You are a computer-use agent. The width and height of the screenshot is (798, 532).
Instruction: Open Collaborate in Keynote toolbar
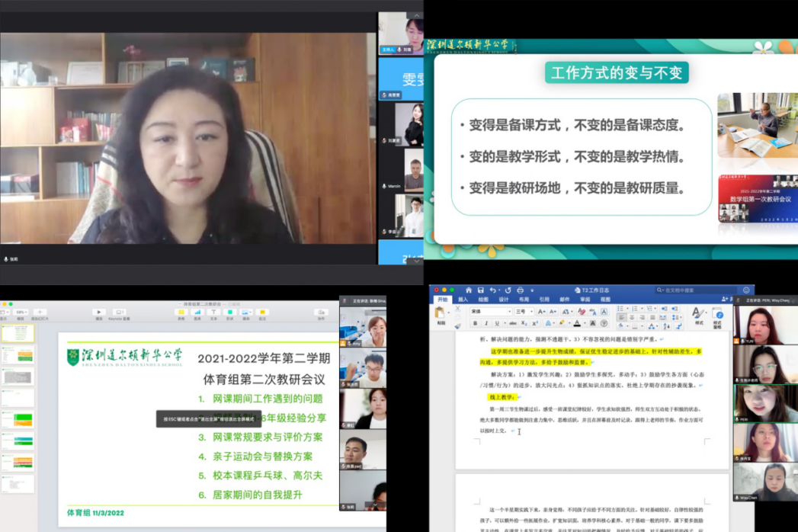pyautogui.click(x=321, y=312)
